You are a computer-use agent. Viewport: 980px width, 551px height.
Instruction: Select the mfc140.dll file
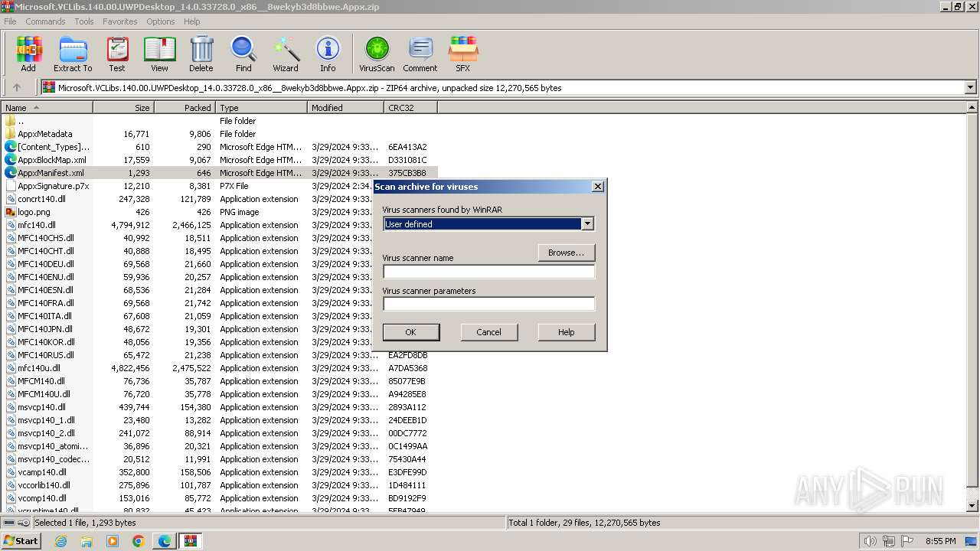37,225
